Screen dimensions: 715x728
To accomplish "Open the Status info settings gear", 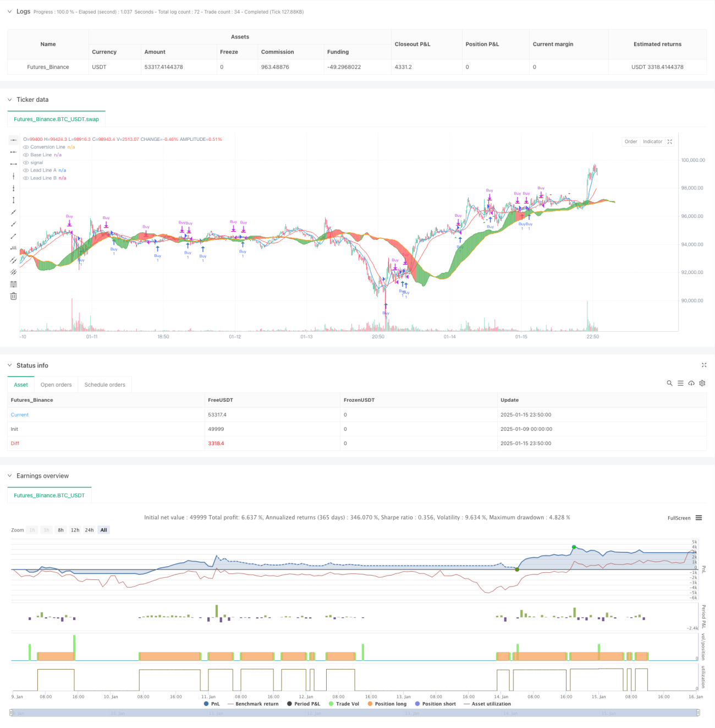I will point(702,383).
